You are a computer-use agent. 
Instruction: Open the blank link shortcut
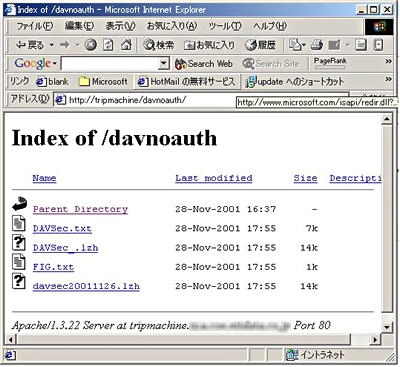click(x=52, y=81)
